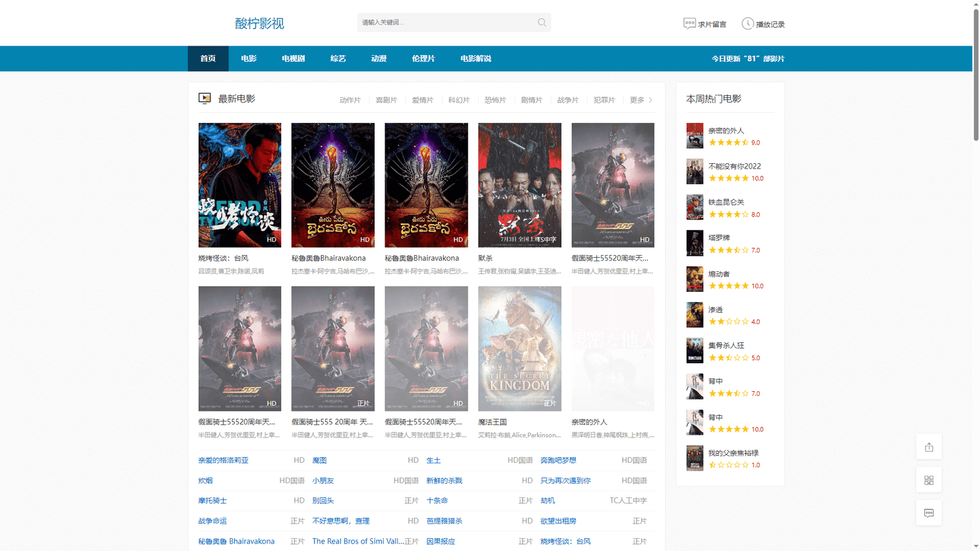Filter by 剧情片 category
Image resolution: width=980 pixels, height=551 pixels.
(x=532, y=100)
